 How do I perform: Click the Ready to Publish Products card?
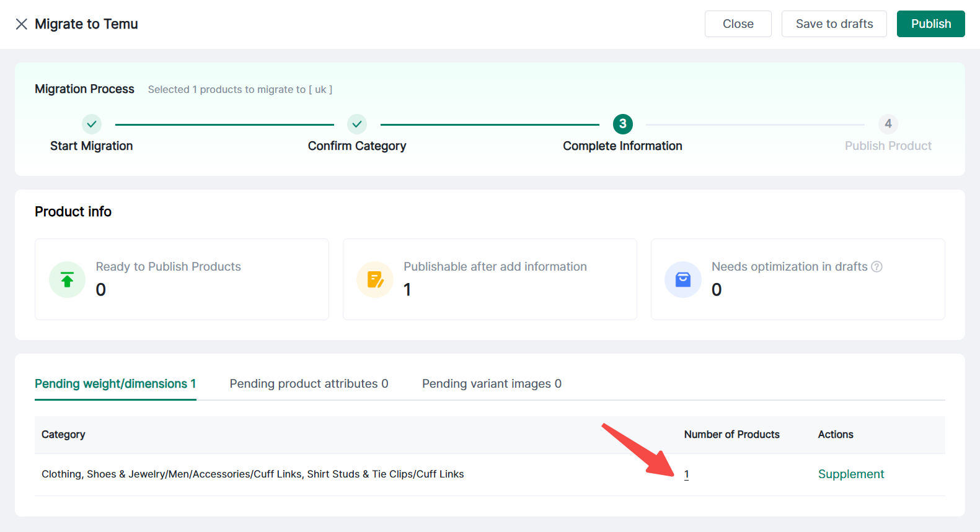(182, 279)
